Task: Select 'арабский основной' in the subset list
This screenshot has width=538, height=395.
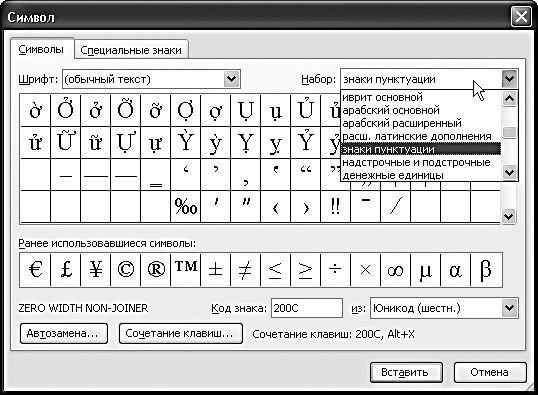Action: pos(391,110)
